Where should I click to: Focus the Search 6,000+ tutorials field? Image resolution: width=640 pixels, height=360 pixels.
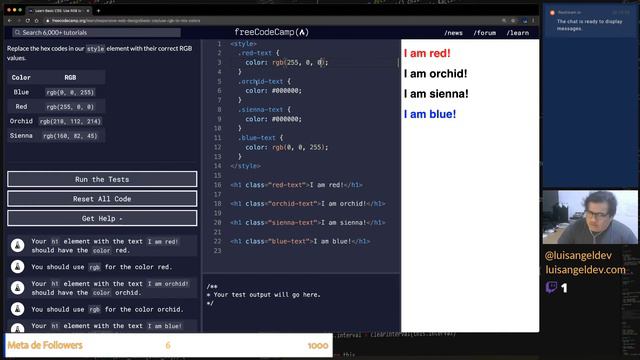click(x=96, y=32)
